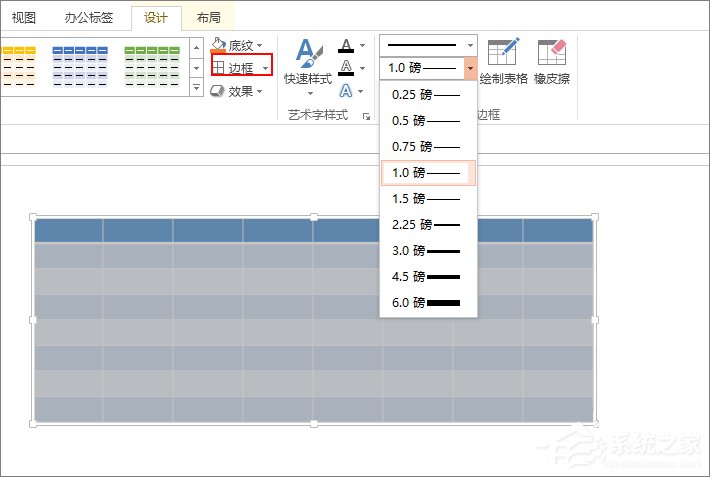The image size is (710, 477).
Task: Move the table styles gallery up one row
Action: click(197, 48)
